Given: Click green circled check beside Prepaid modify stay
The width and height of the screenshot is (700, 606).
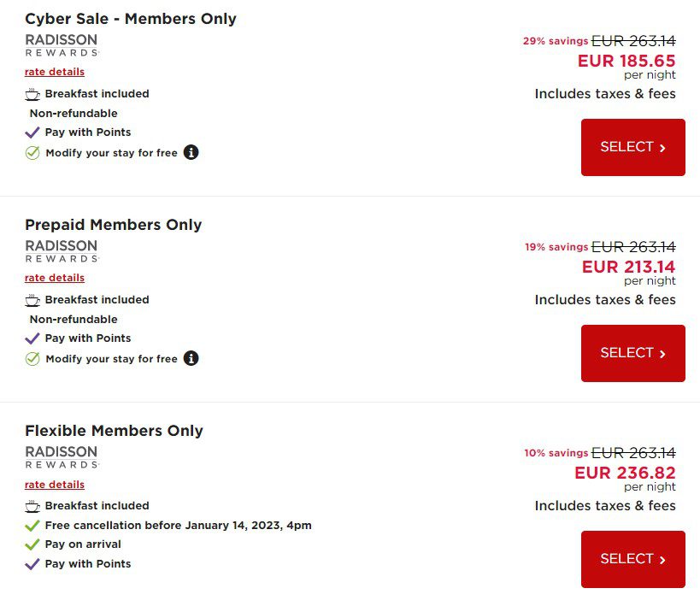Looking at the screenshot, I should [32, 359].
